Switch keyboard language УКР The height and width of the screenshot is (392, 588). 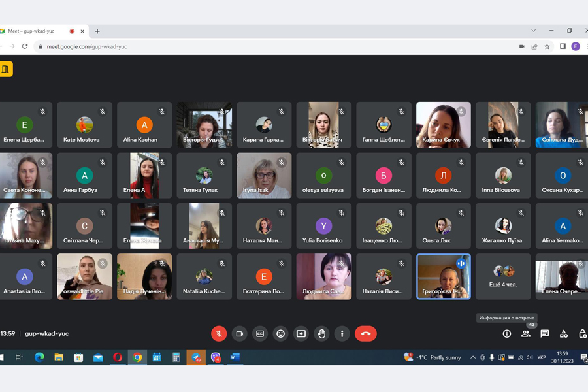(542, 357)
